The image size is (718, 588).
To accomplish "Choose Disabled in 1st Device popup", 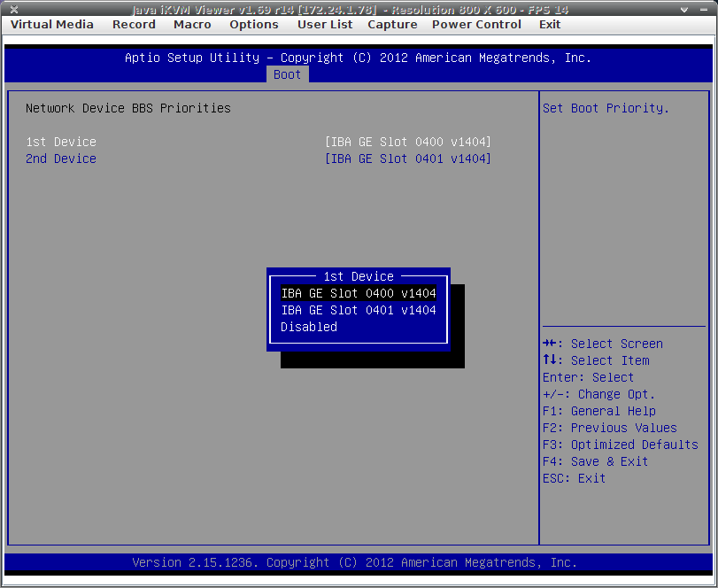I will [x=309, y=327].
